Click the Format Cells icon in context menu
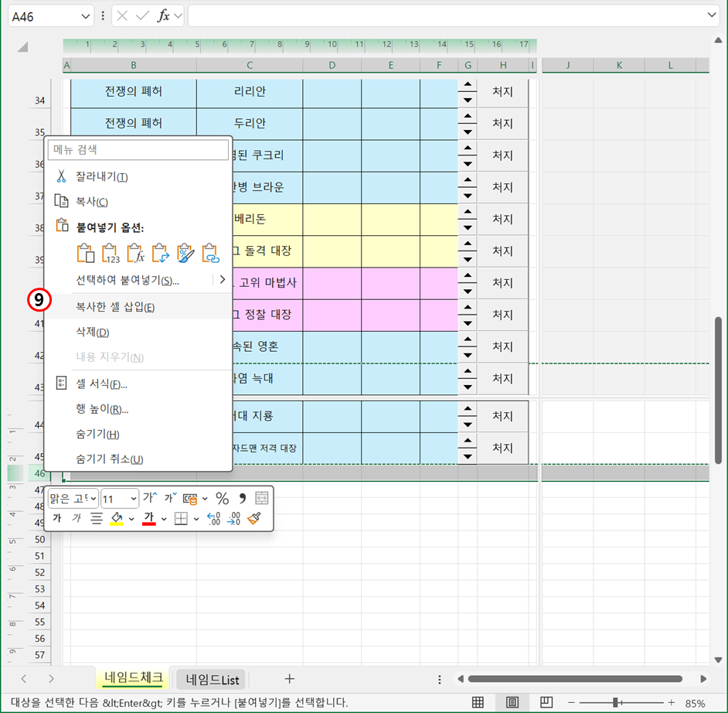This screenshot has width=728, height=713. click(61, 384)
